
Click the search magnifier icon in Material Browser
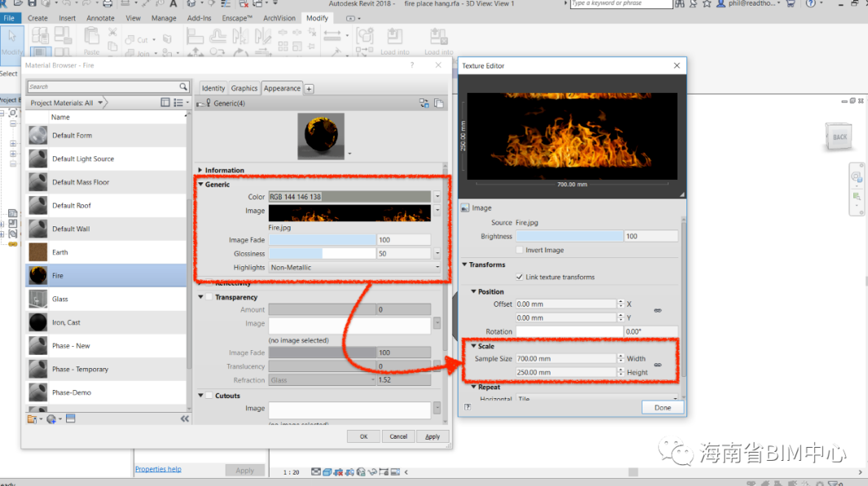[183, 86]
